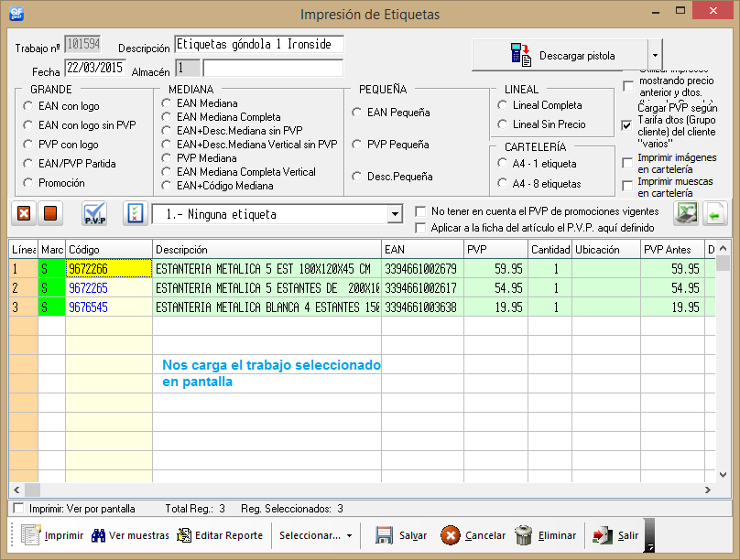The image size is (740, 560).
Task: Click the Salvar floppy disk icon
Action: click(384, 535)
